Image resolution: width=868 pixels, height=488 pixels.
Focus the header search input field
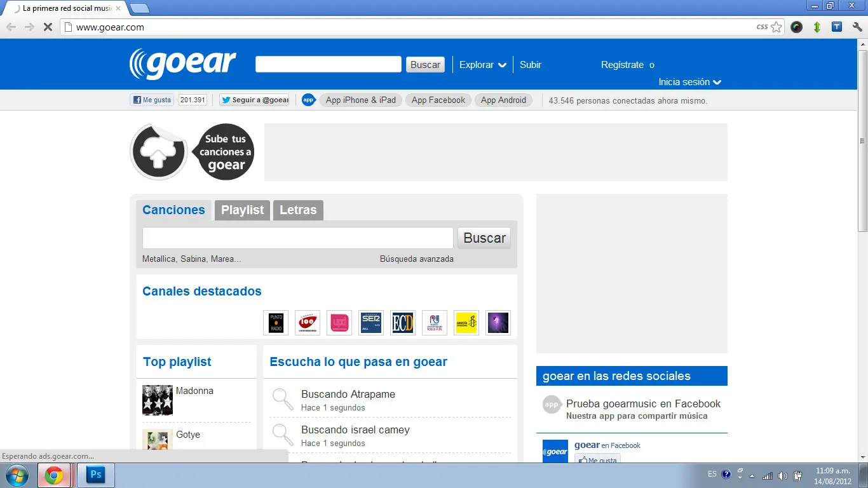click(329, 64)
